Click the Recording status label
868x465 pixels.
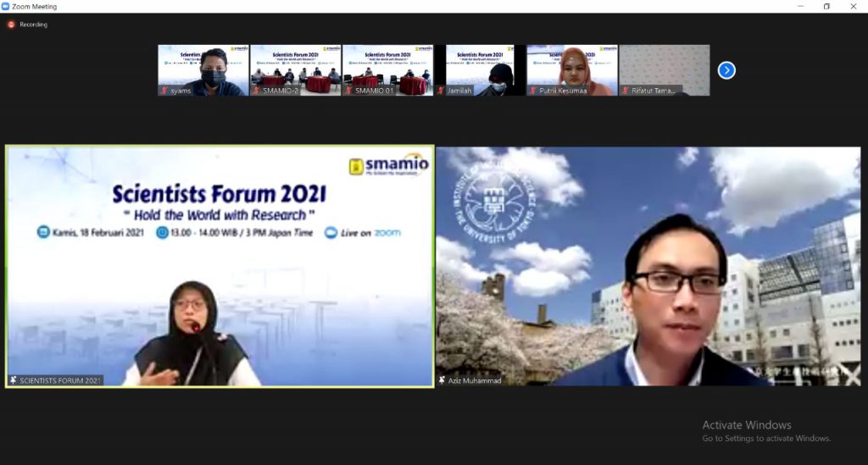tap(34, 25)
